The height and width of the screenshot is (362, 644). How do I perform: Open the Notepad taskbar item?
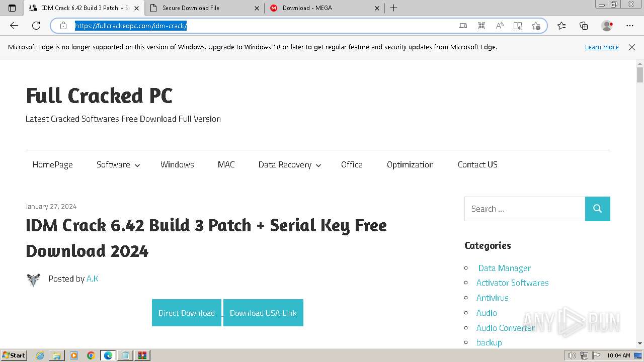pos(125,355)
